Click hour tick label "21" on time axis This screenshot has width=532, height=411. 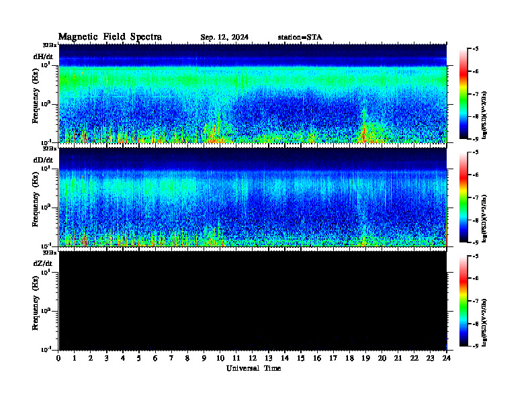click(x=398, y=359)
